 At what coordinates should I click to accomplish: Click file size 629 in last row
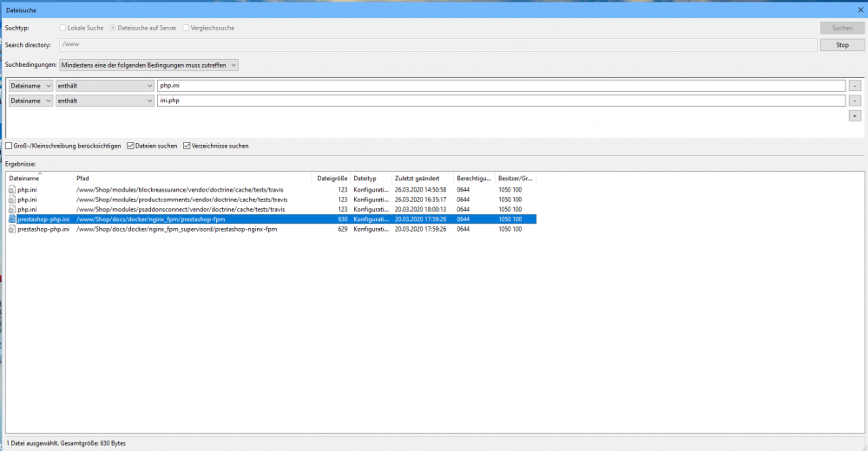[343, 229]
